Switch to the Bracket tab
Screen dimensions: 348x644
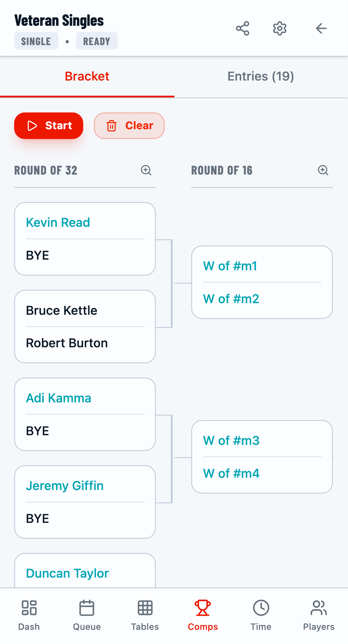point(87,76)
